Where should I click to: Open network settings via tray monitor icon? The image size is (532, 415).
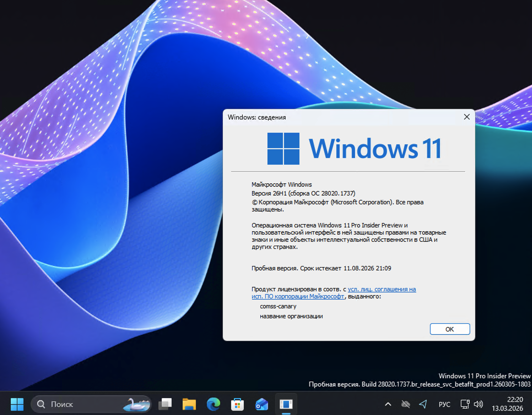click(465, 404)
